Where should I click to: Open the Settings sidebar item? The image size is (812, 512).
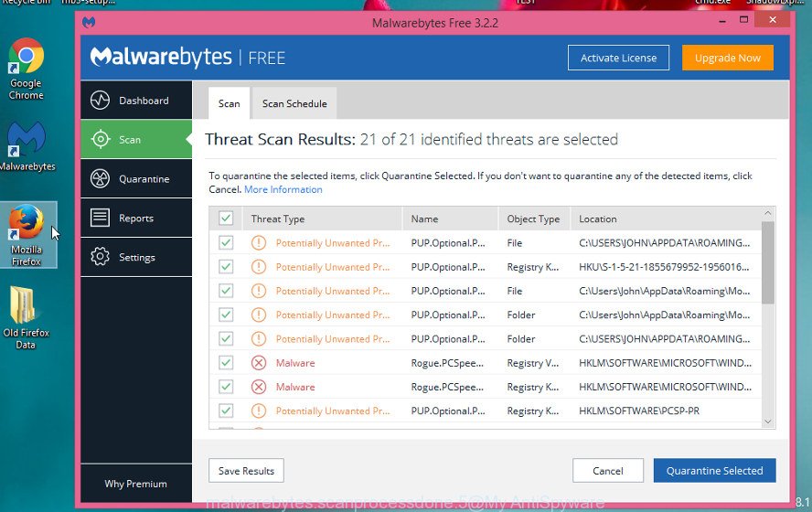pyautogui.click(x=136, y=257)
